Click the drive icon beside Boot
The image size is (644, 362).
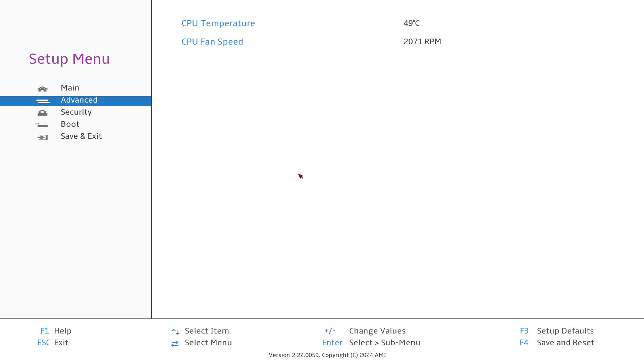coord(42,125)
